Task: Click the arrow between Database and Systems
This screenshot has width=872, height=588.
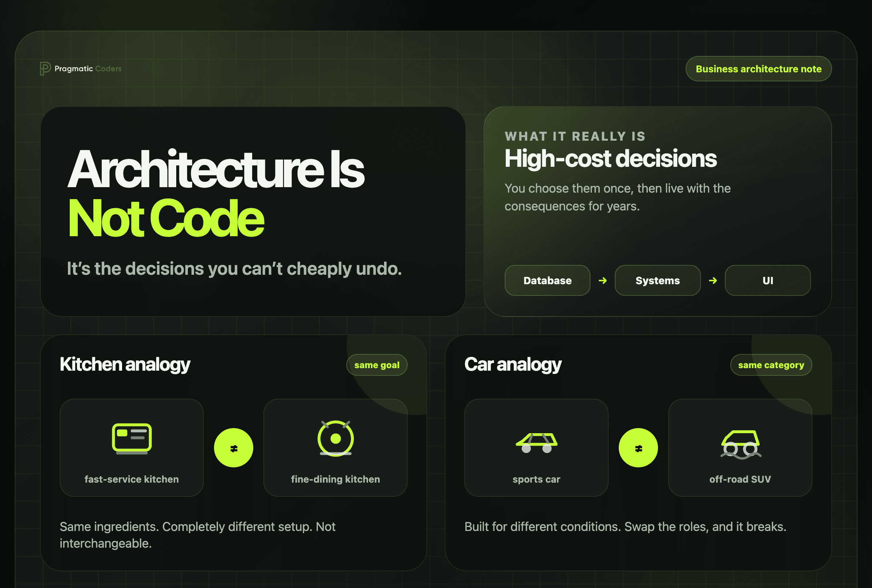Action: [x=602, y=281]
